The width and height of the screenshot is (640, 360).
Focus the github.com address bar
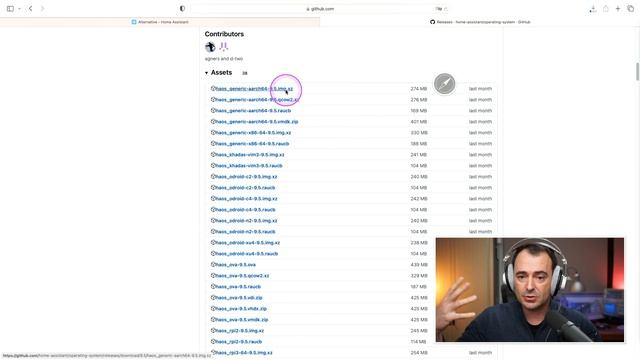tap(320, 9)
